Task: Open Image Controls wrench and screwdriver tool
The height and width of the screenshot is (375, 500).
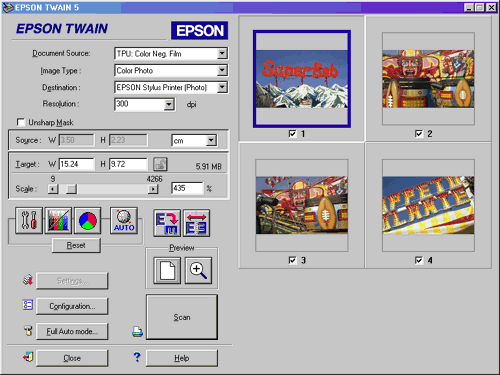Action: pos(29,220)
